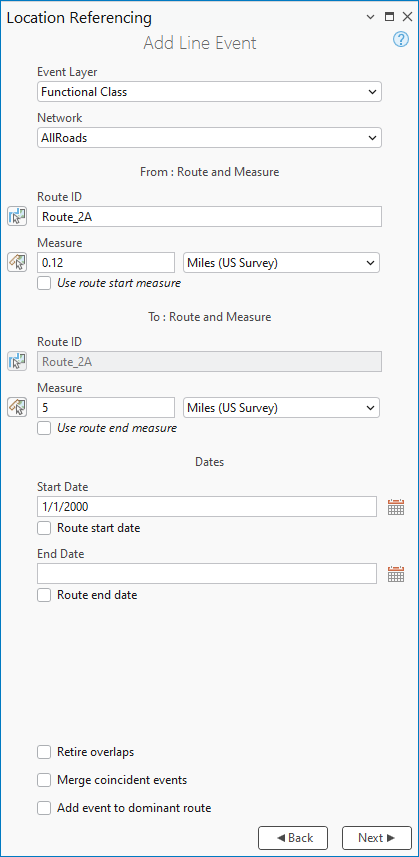Viewport: 419px width, 857px height.
Task: Pick To route on map icon
Action: pyautogui.click(x=17, y=361)
